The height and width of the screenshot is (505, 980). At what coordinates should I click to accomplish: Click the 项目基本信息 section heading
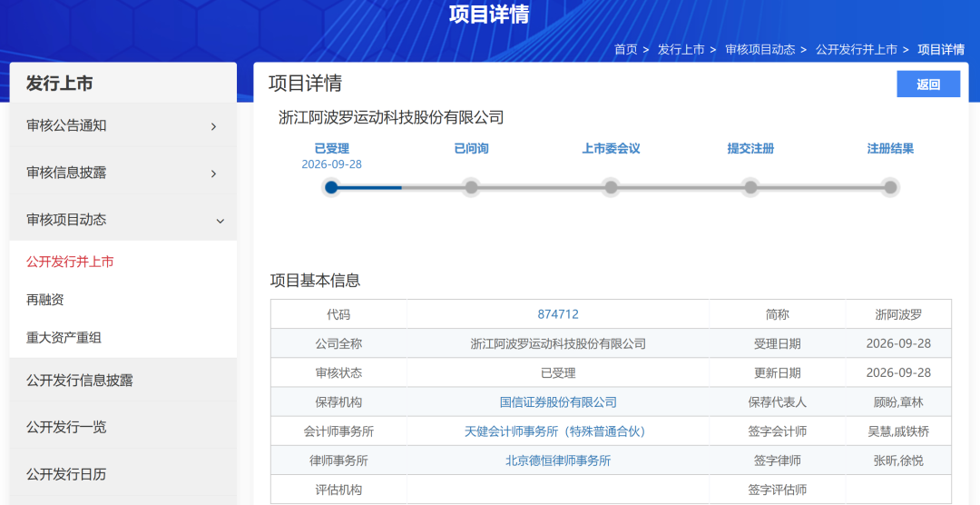(315, 281)
